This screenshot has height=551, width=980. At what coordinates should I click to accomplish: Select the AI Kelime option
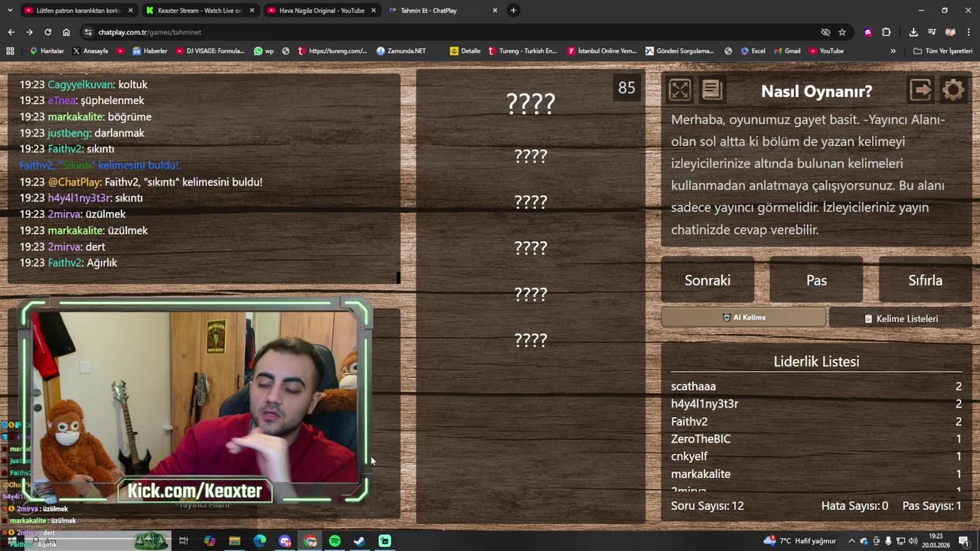pos(743,318)
